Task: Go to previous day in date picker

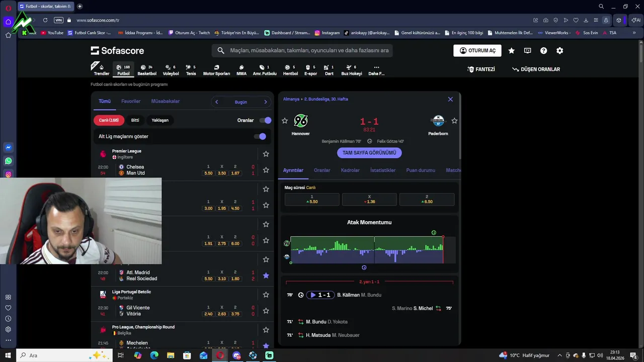Action: pos(216,102)
